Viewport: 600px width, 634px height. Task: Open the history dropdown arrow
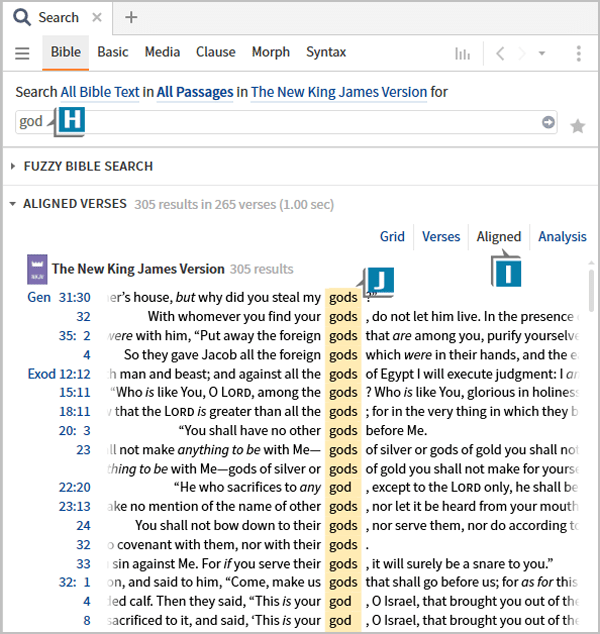click(x=542, y=53)
